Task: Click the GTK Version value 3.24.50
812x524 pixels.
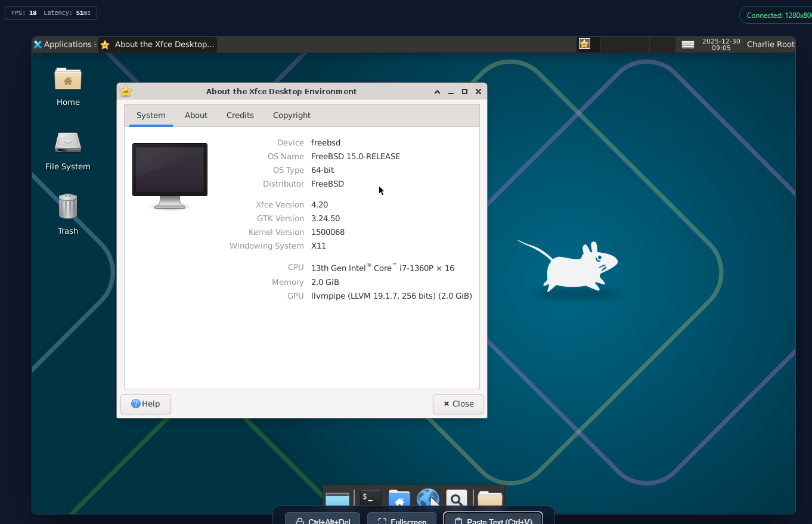Action: 326,218
